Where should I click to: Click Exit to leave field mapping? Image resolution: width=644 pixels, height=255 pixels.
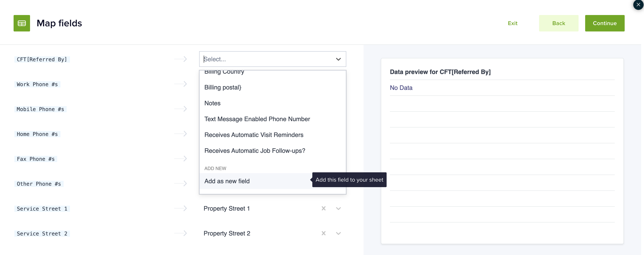pos(513,23)
